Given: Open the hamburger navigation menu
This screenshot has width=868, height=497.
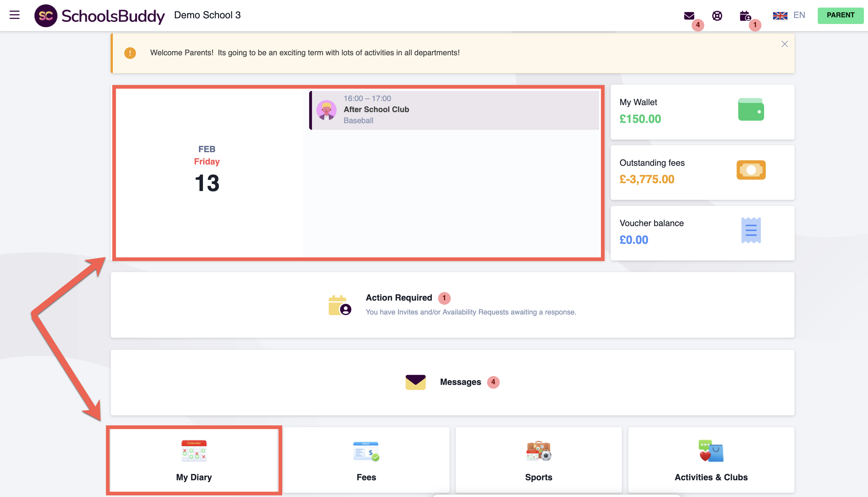Looking at the screenshot, I should pyautogui.click(x=14, y=15).
